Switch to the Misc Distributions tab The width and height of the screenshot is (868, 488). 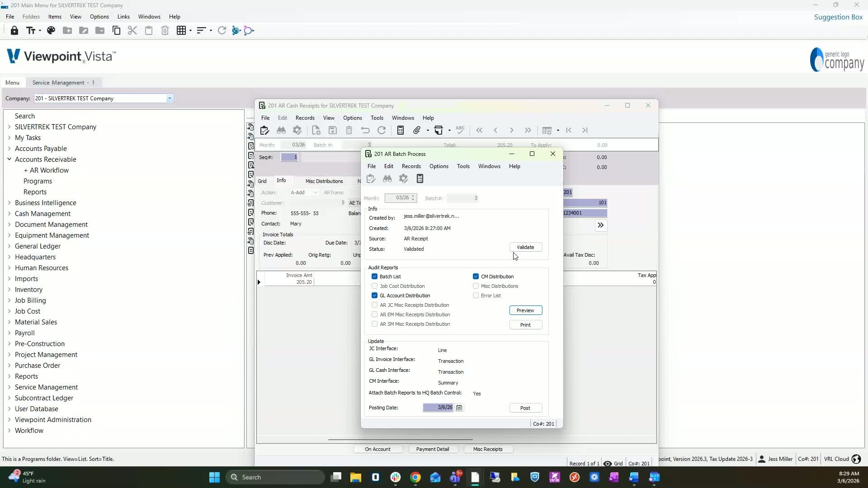click(x=324, y=181)
